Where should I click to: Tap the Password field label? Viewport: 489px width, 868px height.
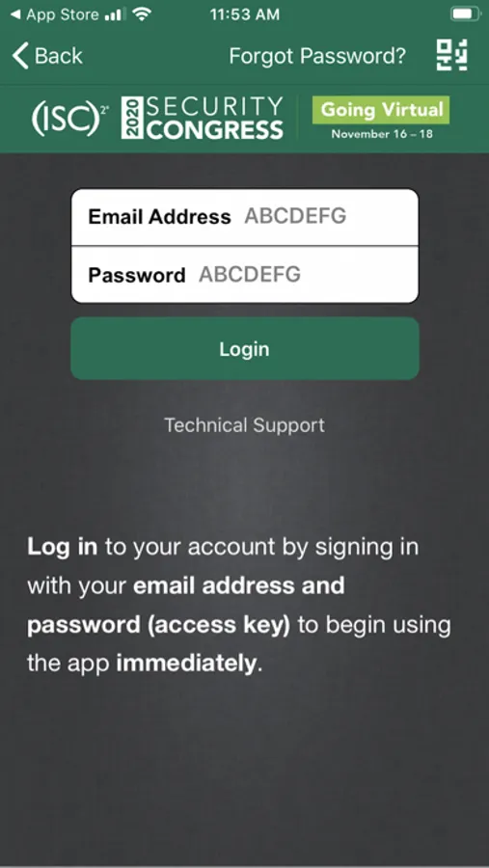137,275
